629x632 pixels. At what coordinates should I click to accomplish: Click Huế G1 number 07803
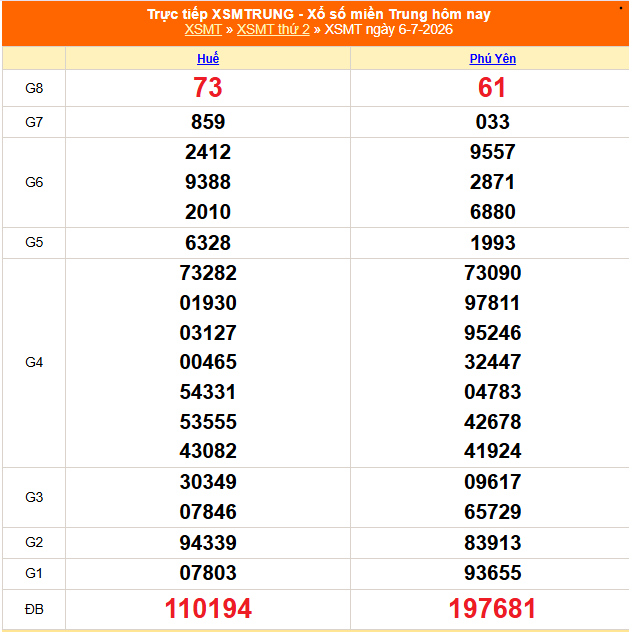click(x=208, y=573)
